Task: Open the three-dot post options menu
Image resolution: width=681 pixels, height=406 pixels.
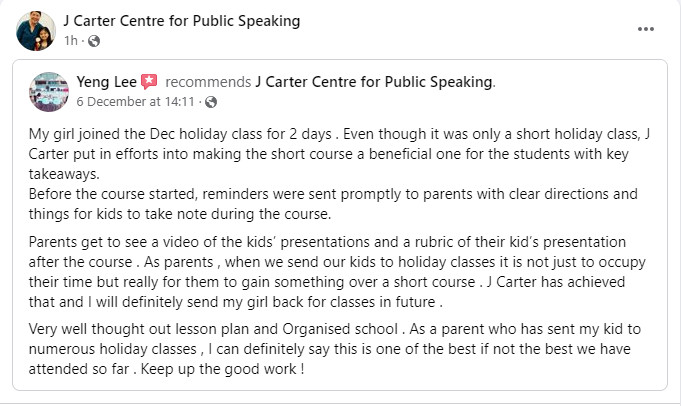Action: 647,29
